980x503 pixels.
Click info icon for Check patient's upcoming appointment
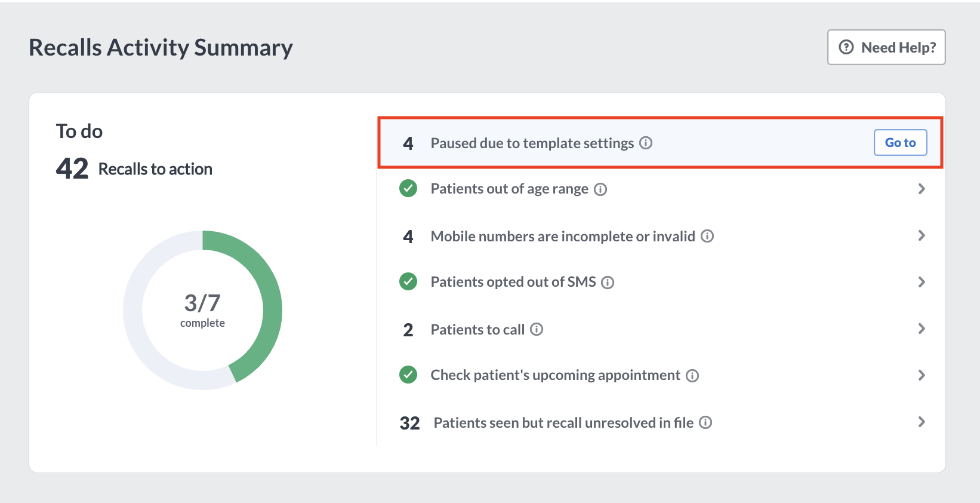(692, 376)
